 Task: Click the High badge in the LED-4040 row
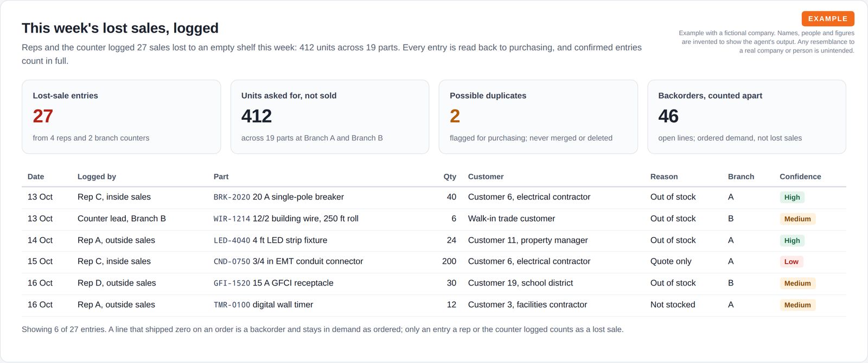(x=792, y=241)
